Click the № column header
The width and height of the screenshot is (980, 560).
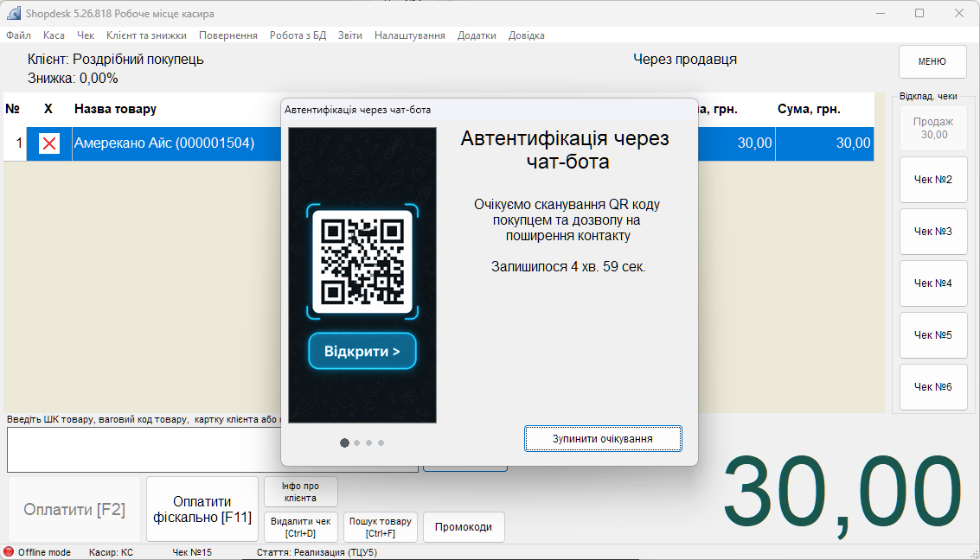[12, 109]
